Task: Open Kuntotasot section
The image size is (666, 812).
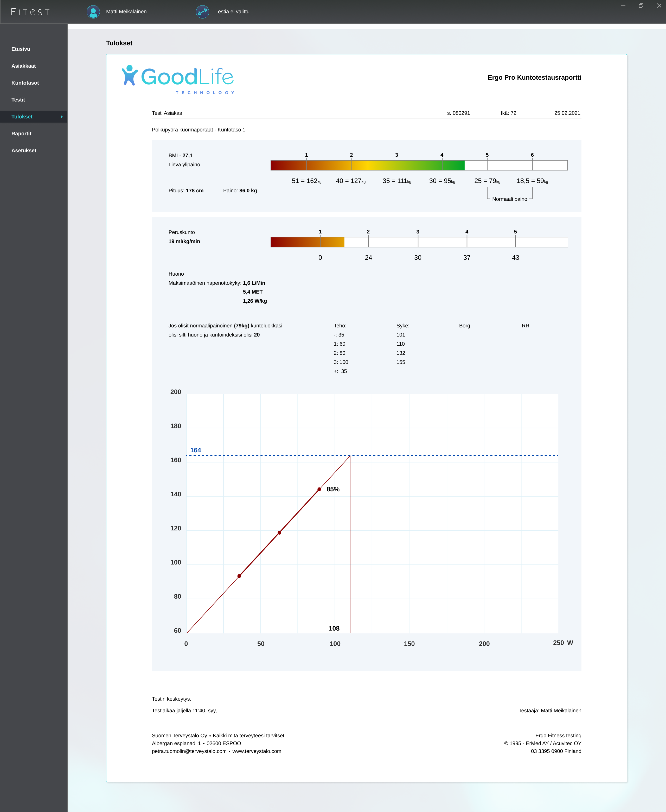Action: tap(25, 83)
